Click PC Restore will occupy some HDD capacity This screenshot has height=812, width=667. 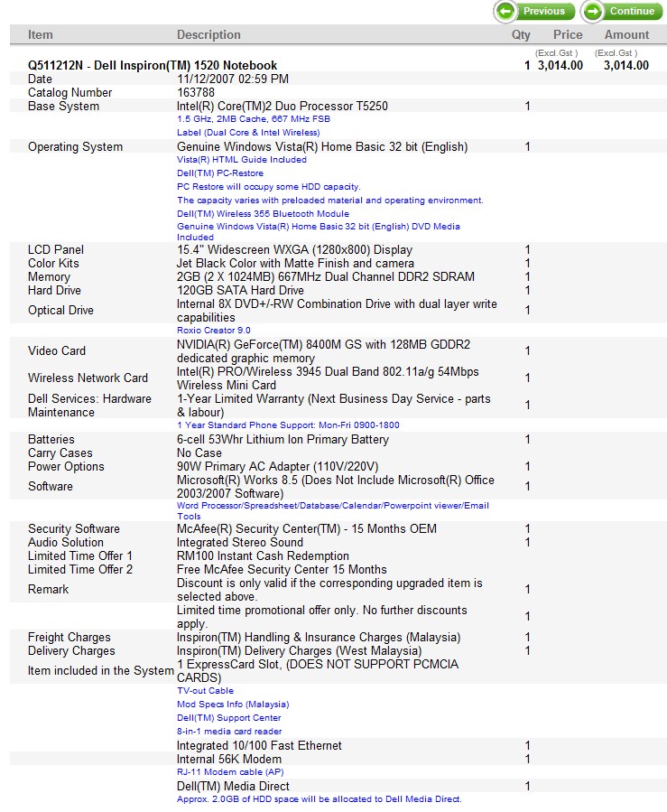pos(269,186)
